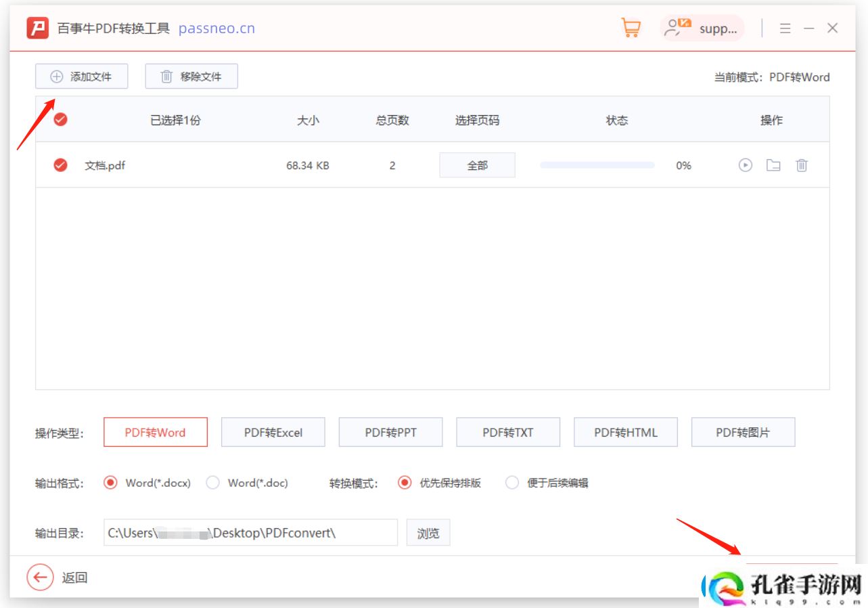Choose 优先保持排版 conversion mode
Screen dimensions: 868x608
pyautogui.click(x=405, y=483)
